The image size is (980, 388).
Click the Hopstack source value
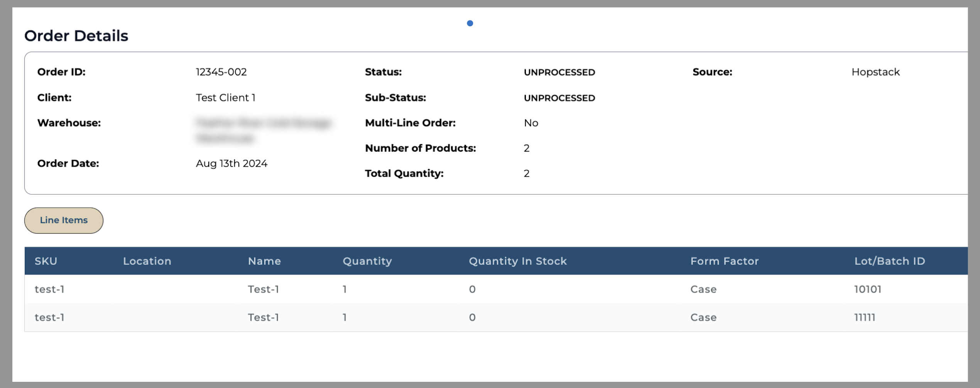tap(875, 72)
